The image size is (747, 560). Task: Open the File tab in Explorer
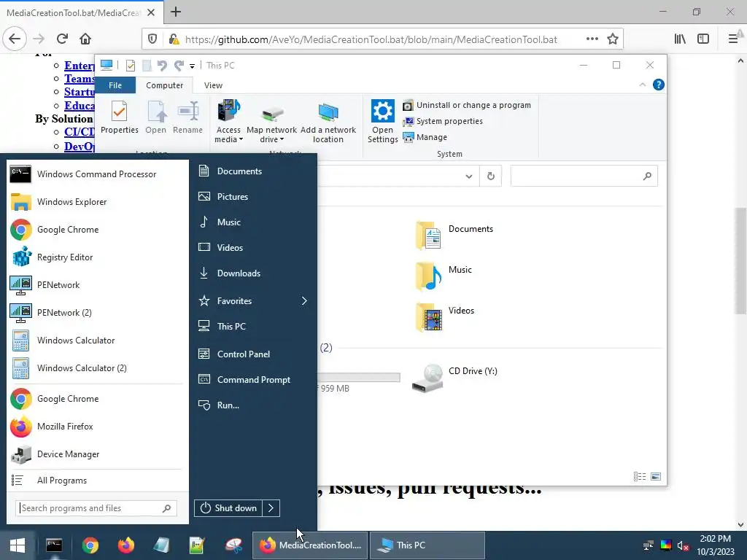point(115,85)
